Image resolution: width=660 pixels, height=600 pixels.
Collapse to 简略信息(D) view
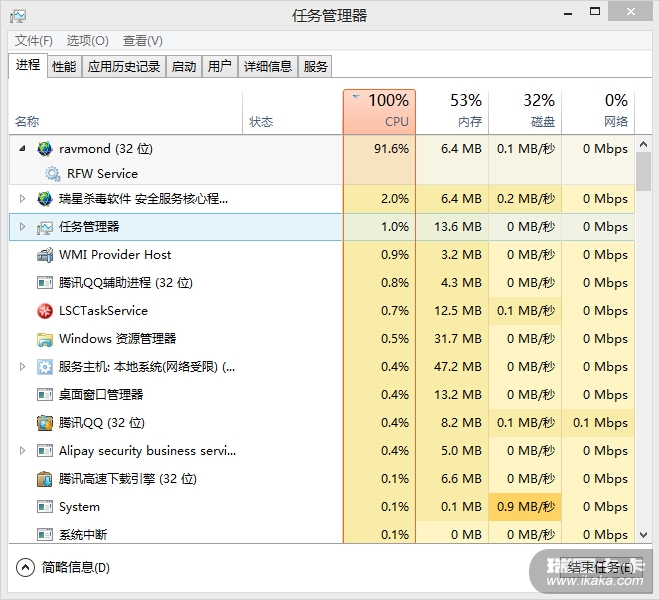coord(63,568)
